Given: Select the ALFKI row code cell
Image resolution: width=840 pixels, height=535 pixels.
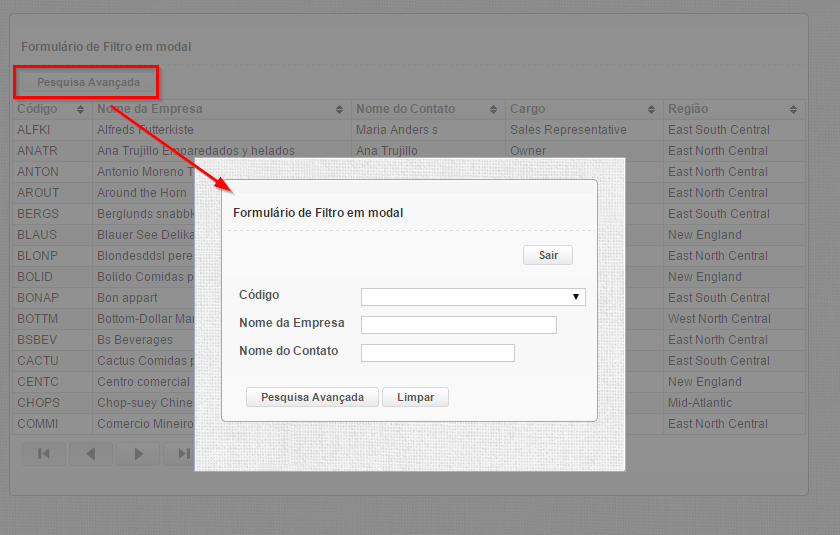Looking at the screenshot, I should click(x=34, y=130).
